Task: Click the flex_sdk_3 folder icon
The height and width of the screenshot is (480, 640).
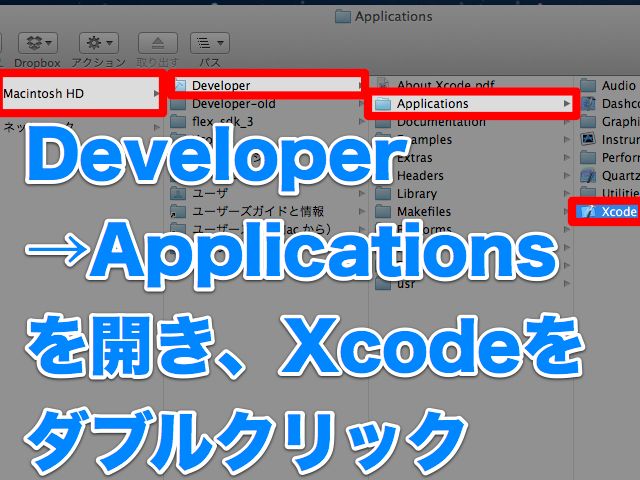Action: pyautogui.click(x=178, y=122)
